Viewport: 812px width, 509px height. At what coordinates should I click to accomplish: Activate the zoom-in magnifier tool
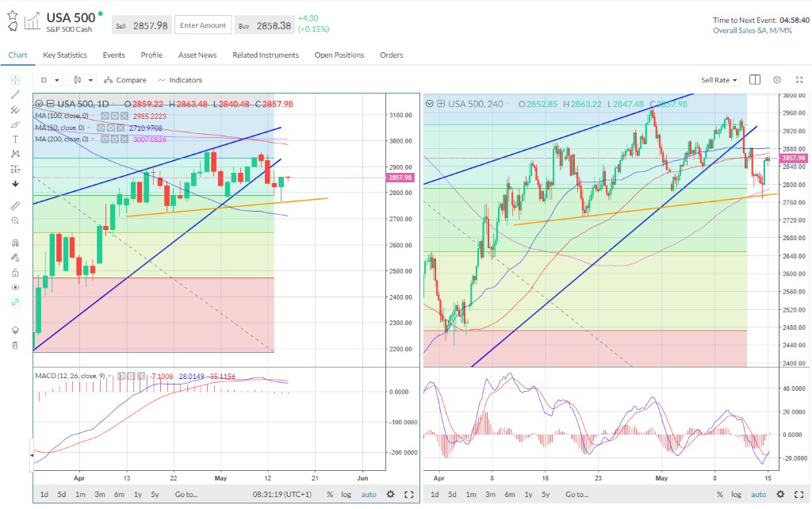click(15, 220)
